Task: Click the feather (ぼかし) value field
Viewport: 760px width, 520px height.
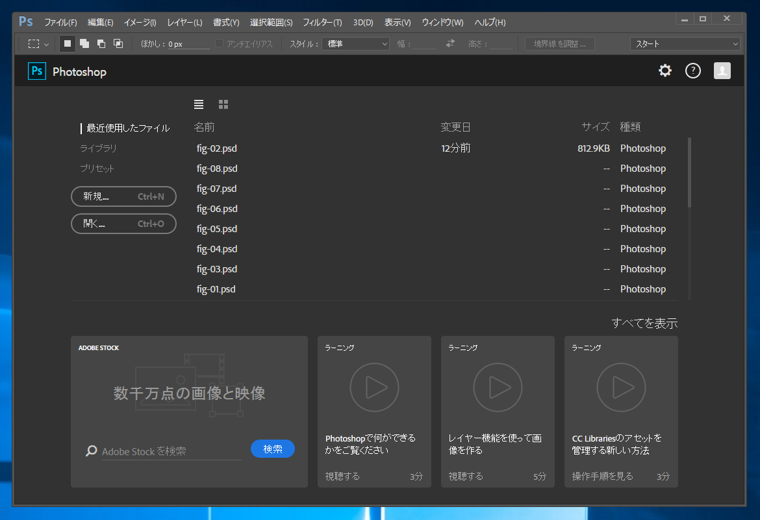Action: [x=188, y=44]
